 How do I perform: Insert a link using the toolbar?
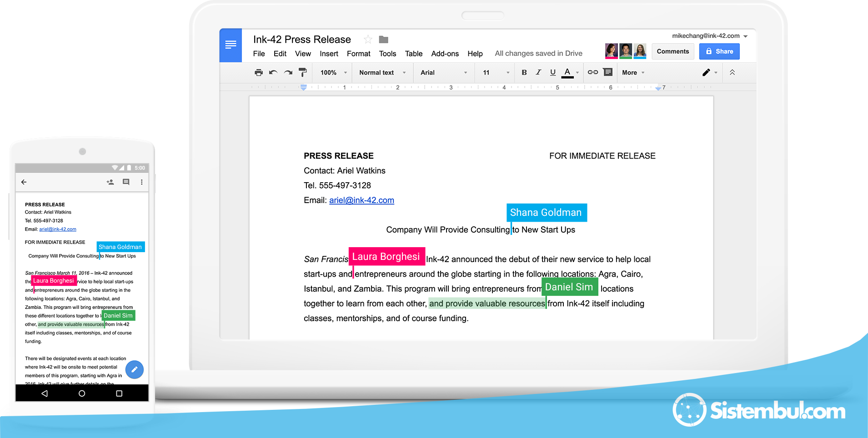pos(593,72)
